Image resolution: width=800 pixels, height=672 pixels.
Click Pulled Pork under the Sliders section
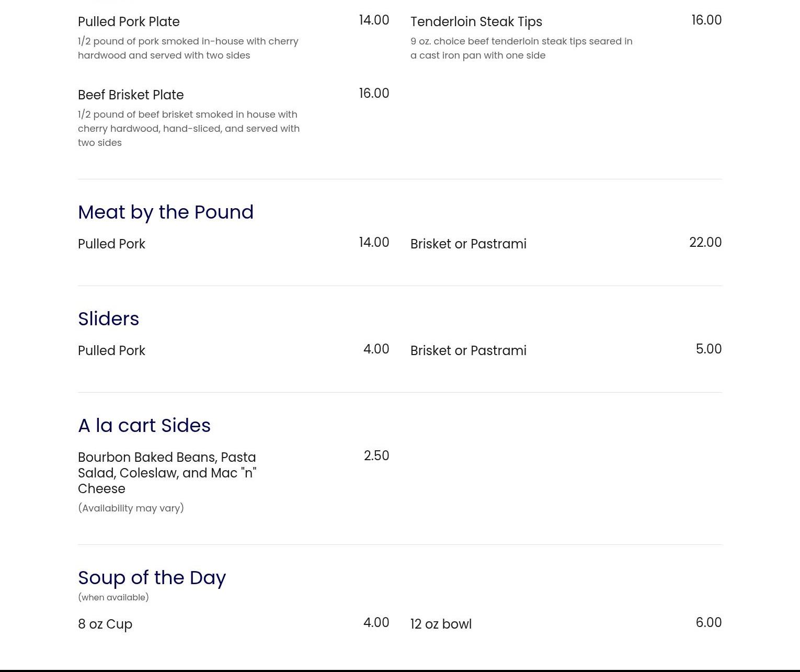[111, 351]
